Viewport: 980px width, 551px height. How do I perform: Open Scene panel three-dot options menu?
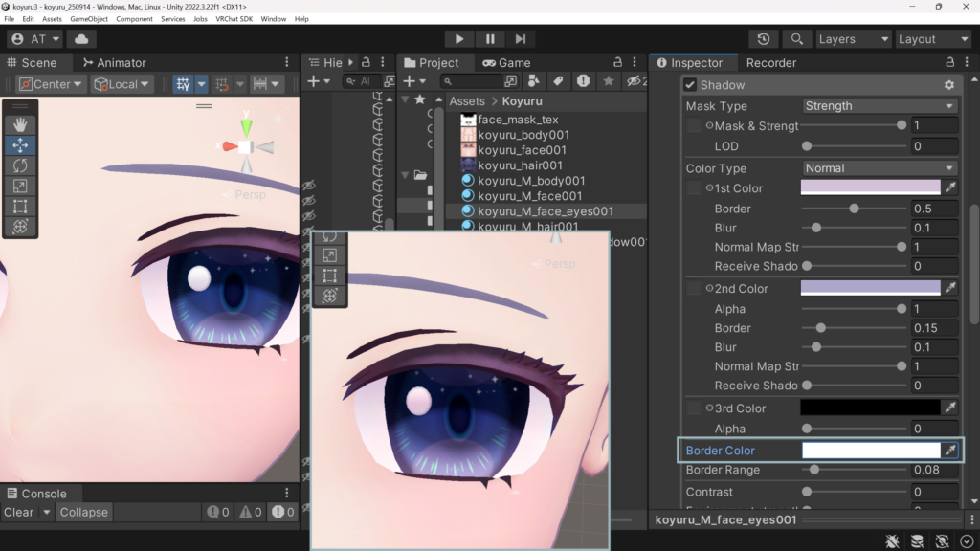[287, 62]
